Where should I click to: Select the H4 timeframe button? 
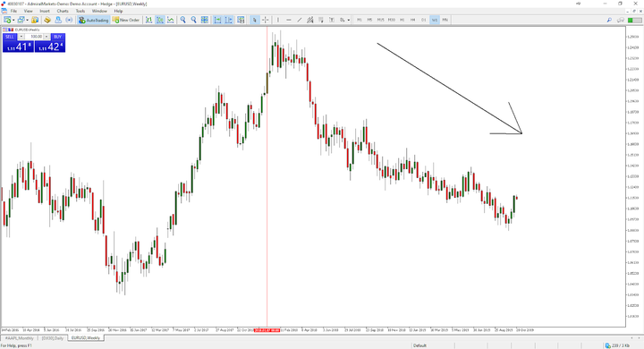(x=412, y=20)
